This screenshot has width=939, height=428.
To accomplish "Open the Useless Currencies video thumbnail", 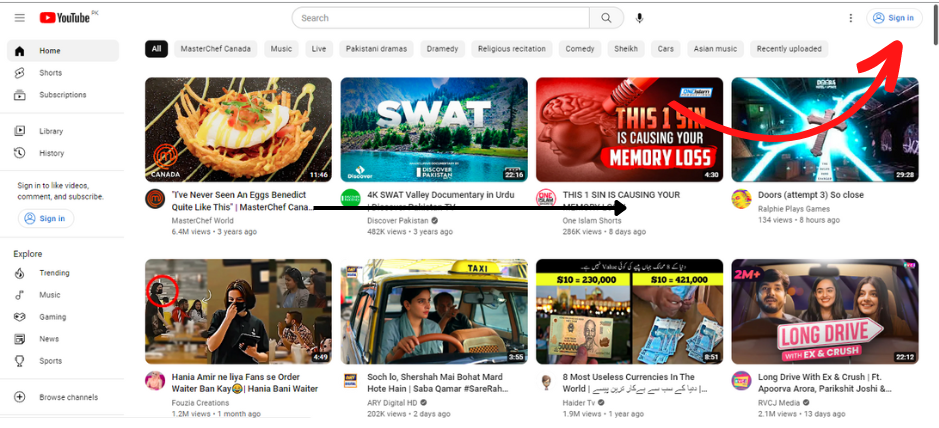I will [629, 311].
